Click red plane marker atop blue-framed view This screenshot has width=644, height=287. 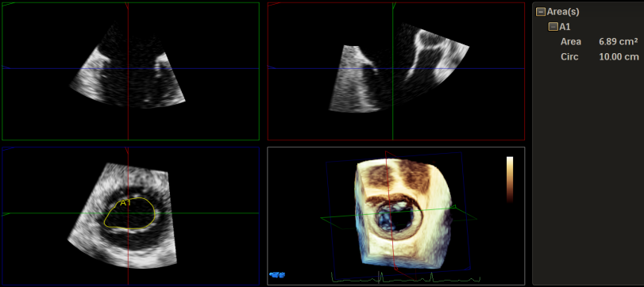127,150
